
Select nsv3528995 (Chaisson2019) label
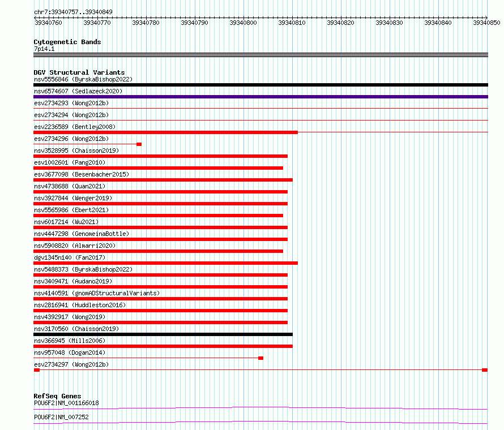pyautogui.click(x=76, y=150)
